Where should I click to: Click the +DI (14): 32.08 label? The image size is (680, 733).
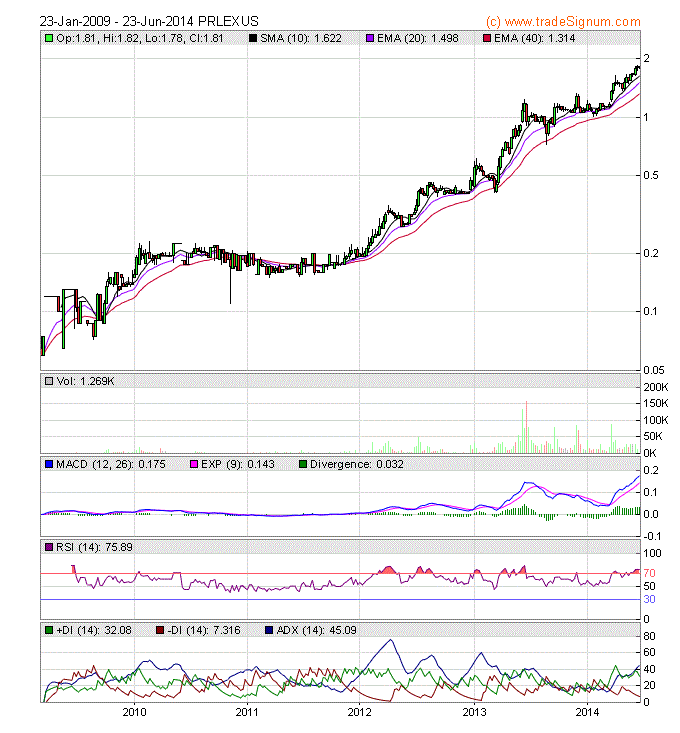[94, 630]
